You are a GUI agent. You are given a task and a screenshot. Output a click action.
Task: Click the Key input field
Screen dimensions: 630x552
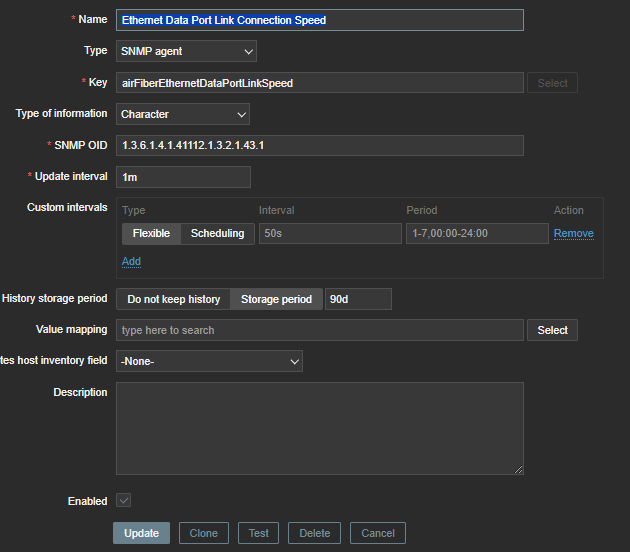pyautogui.click(x=320, y=83)
